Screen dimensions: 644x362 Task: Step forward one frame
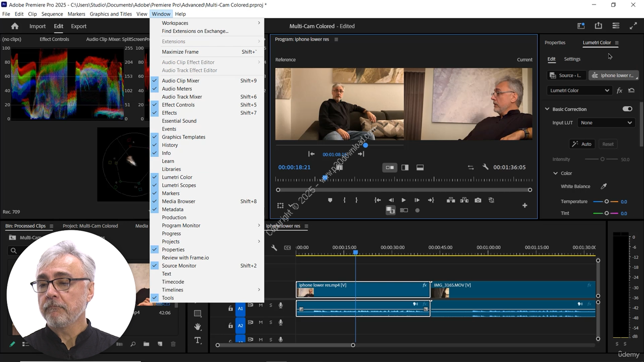pos(417,200)
